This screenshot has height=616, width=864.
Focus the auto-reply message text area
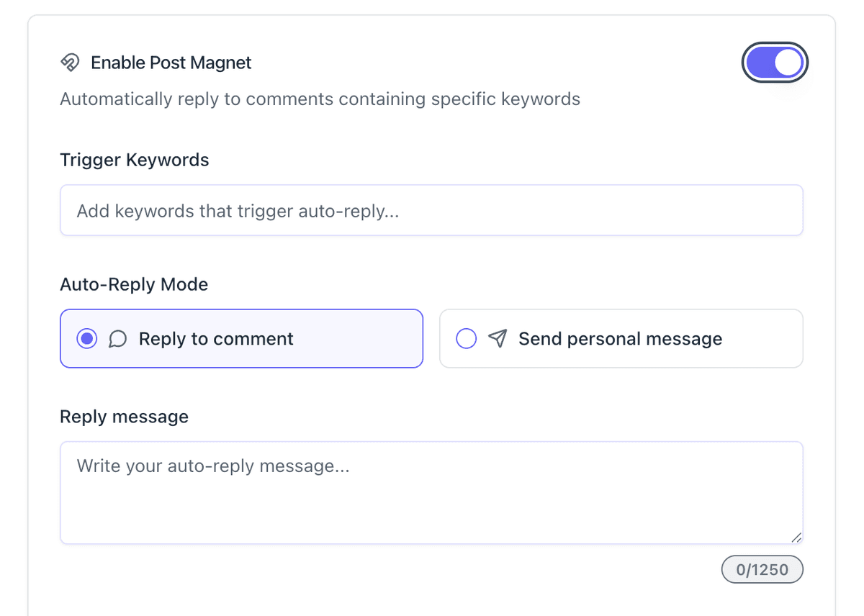pos(431,493)
